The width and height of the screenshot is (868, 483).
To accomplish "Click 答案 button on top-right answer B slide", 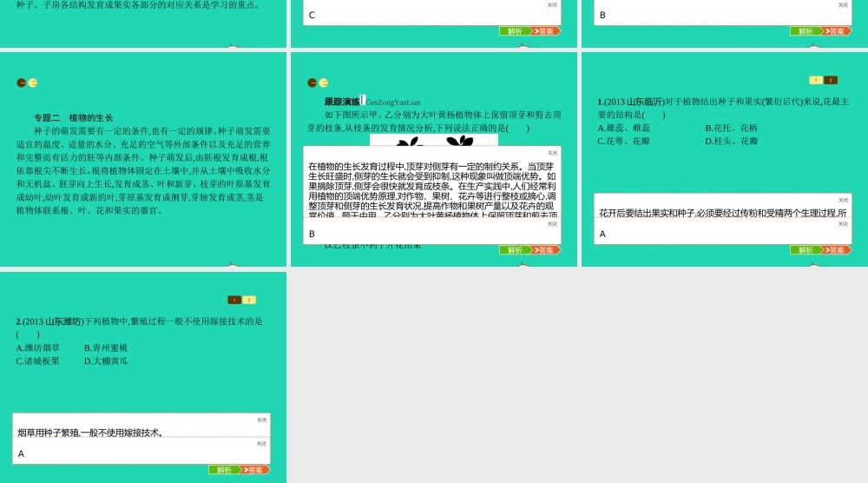I will (x=837, y=31).
